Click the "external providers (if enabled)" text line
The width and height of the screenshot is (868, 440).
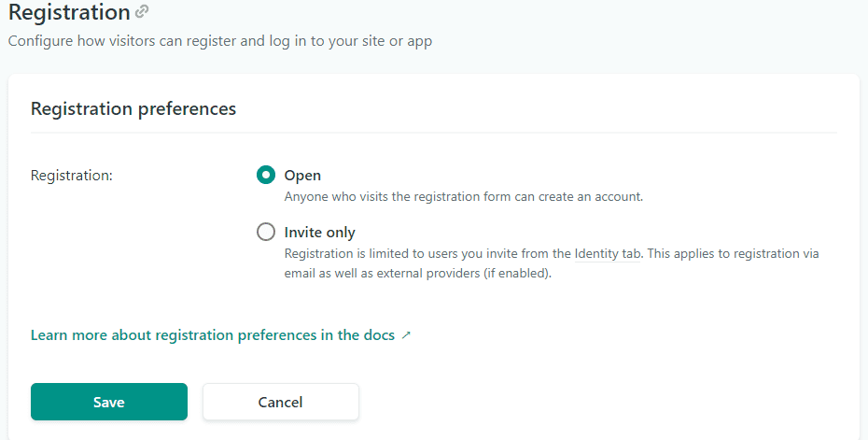pos(418,275)
